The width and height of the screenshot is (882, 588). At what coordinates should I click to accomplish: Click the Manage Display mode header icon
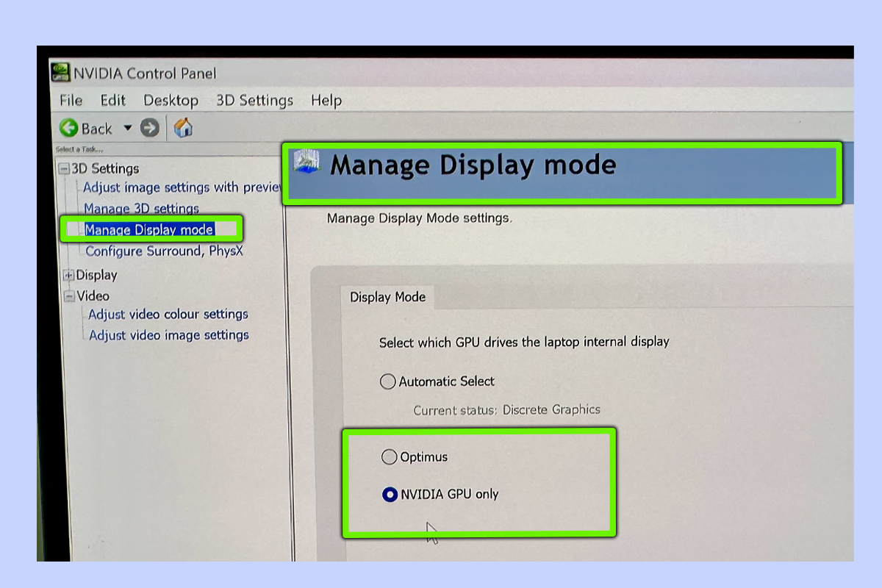point(306,162)
